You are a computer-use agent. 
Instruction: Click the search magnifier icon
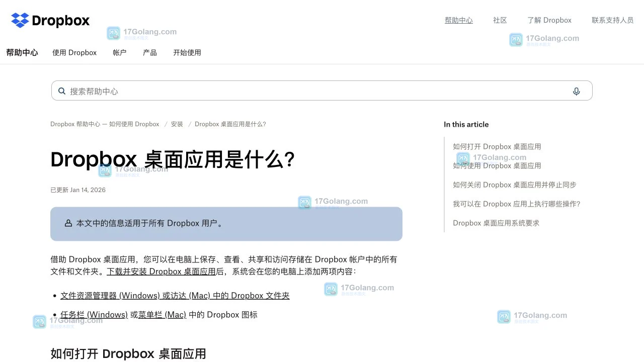tap(62, 91)
